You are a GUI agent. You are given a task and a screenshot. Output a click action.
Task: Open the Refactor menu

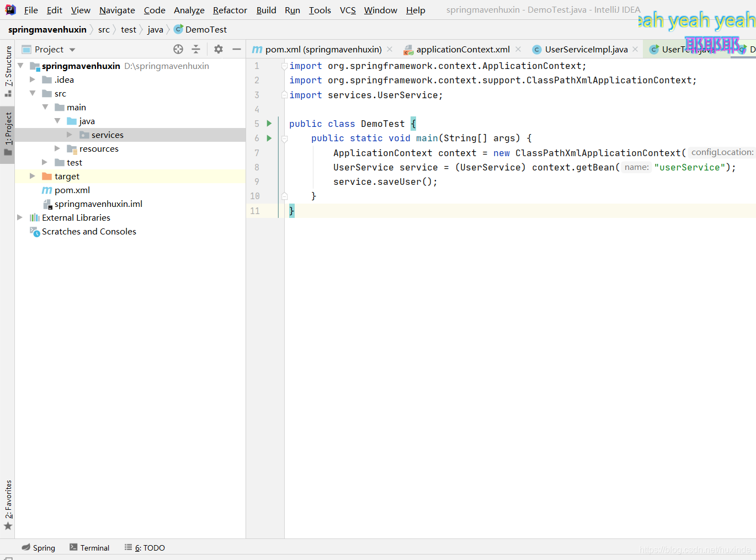click(230, 10)
